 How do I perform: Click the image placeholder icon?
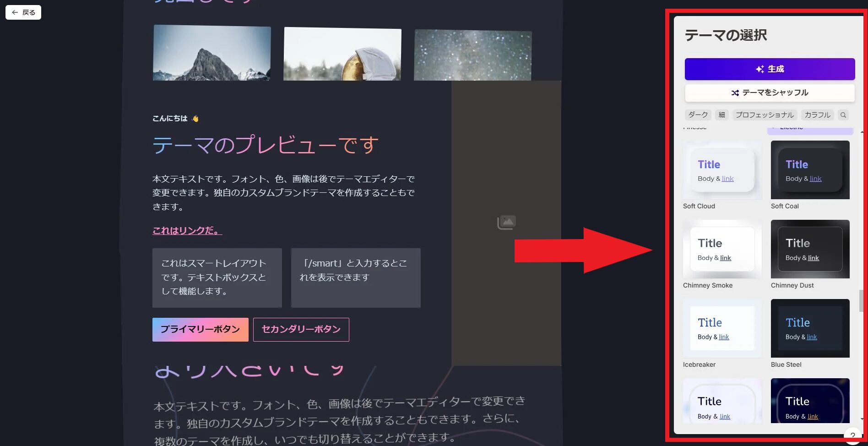pos(506,223)
